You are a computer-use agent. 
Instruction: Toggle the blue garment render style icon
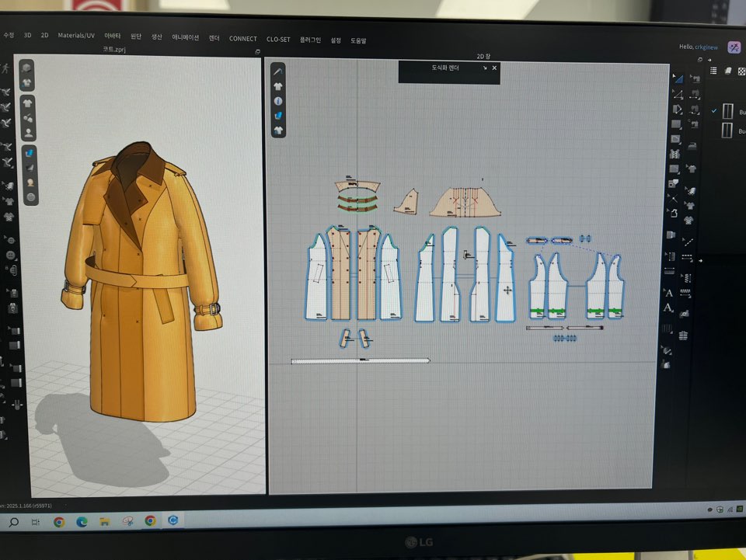click(x=30, y=153)
